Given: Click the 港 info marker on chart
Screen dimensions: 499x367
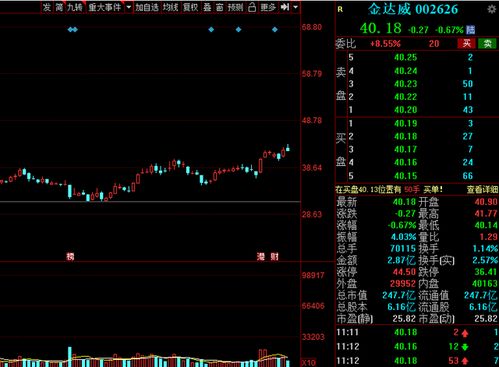Looking at the screenshot, I should tap(261, 256).
